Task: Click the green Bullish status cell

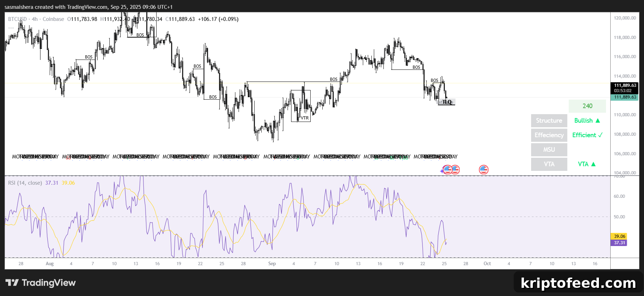Action: 587,121
